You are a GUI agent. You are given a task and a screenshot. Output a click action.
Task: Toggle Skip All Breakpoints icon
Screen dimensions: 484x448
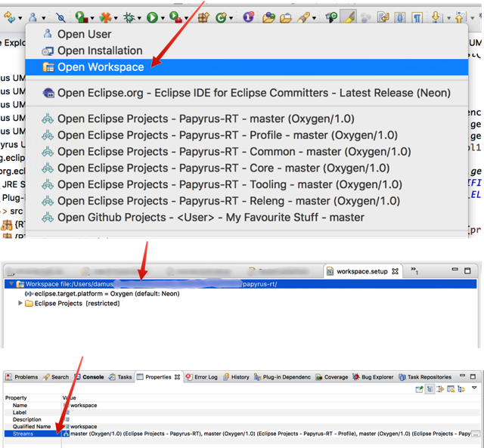pyautogui.click(x=60, y=17)
